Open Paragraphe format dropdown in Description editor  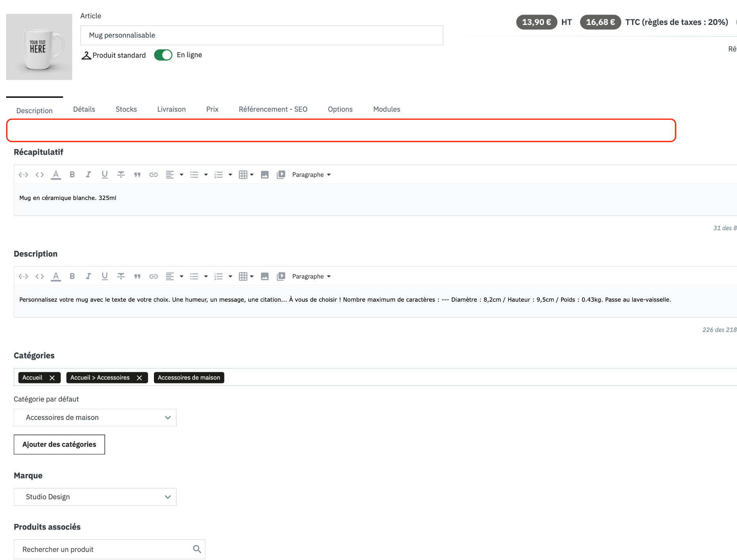[311, 276]
